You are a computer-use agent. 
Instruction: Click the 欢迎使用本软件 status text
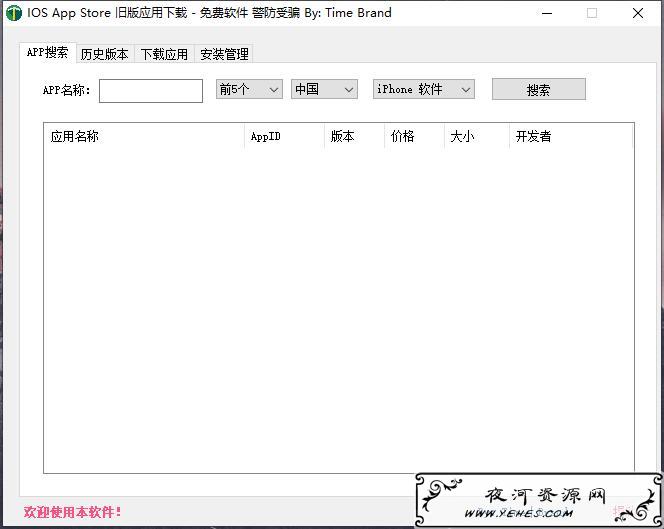click(x=72, y=512)
